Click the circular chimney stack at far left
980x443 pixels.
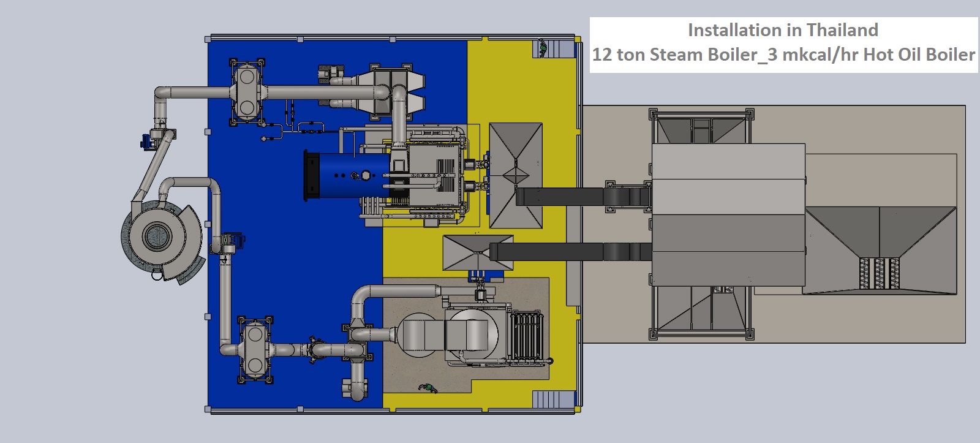point(160,235)
